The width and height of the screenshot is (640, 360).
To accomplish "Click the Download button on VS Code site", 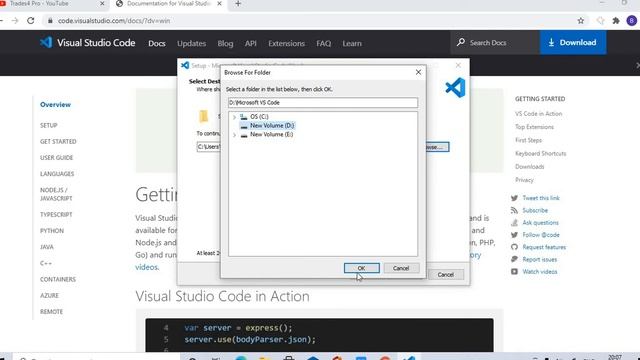I will [x=573, y=42].
